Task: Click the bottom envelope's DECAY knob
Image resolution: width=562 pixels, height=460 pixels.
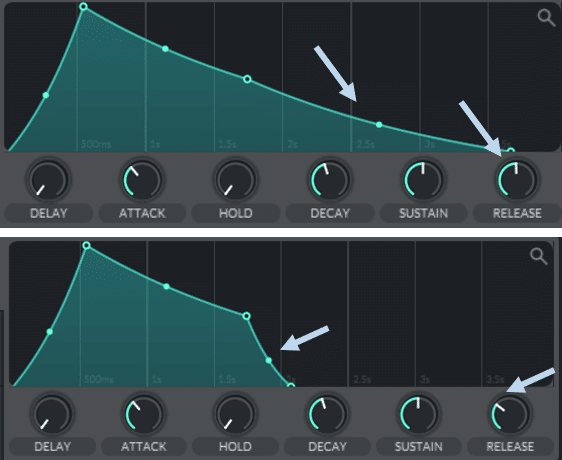Action: coord(327,414)
